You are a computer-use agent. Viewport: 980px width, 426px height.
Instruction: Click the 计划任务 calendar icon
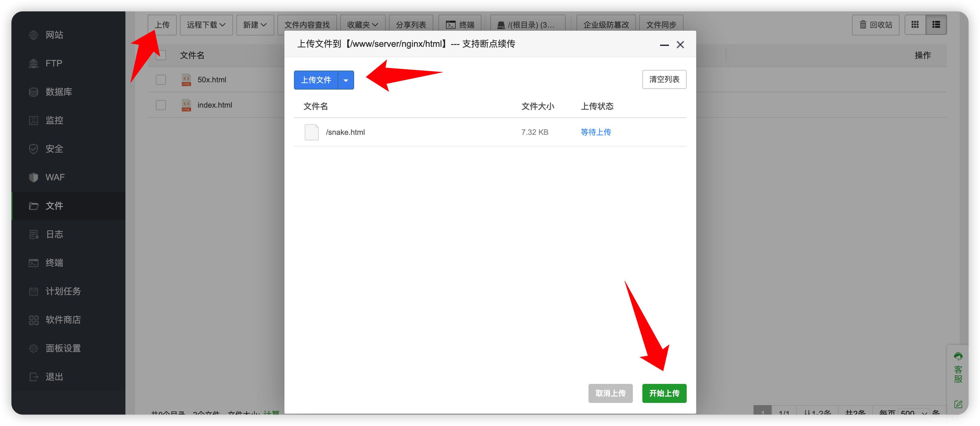click(x=34, y=291)
